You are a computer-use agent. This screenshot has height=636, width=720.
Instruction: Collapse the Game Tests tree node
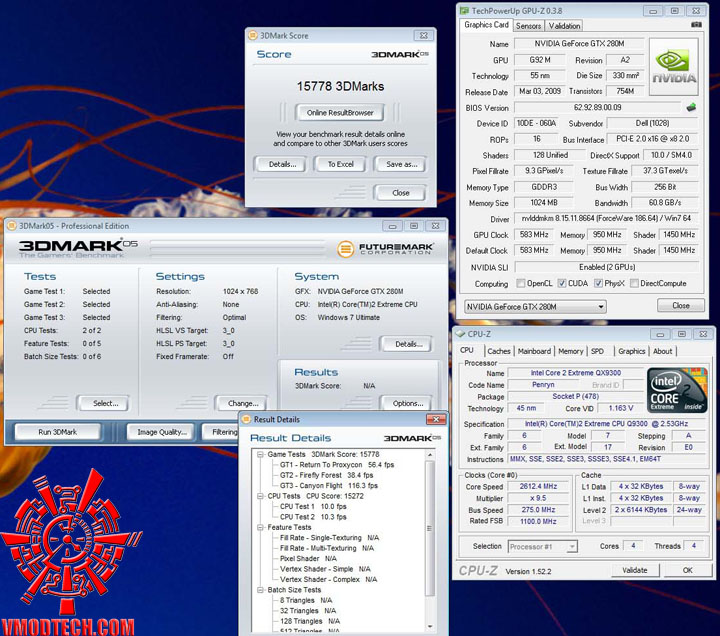(260, 454)
